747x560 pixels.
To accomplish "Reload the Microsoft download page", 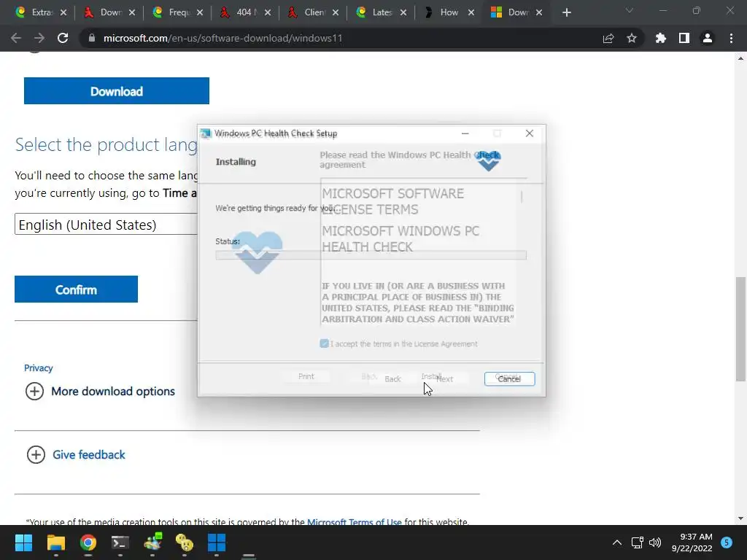I will click(63, 38).
